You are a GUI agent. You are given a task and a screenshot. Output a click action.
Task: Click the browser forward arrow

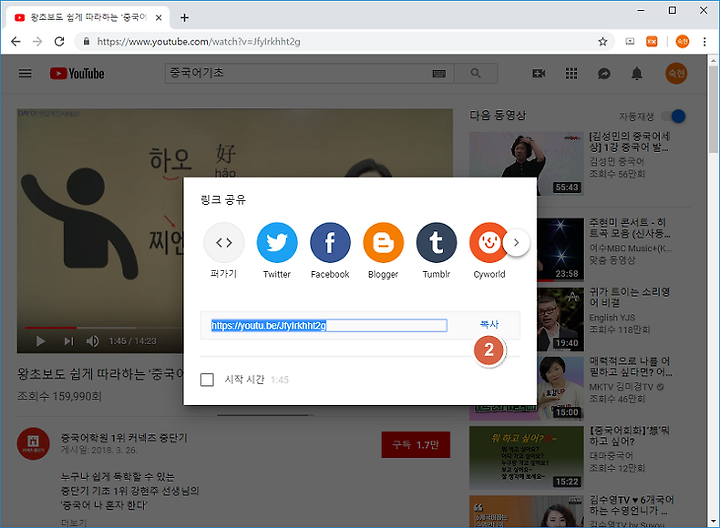[x=38, y=42]
